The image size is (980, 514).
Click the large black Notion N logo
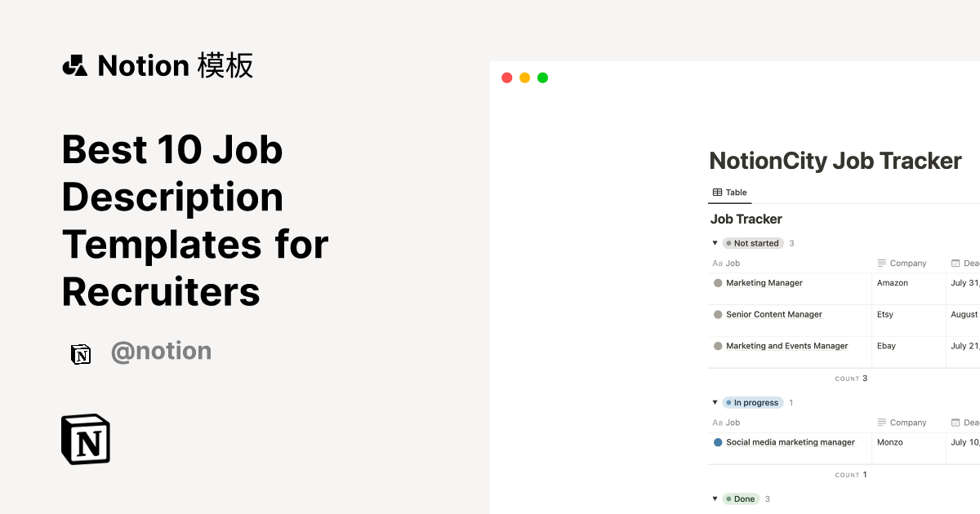coord(85,439)
